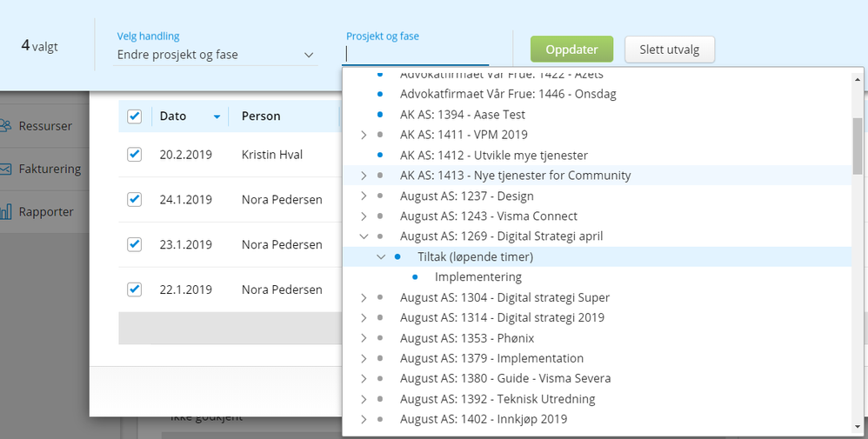Expand August AS: 1237 - Design

364,196
